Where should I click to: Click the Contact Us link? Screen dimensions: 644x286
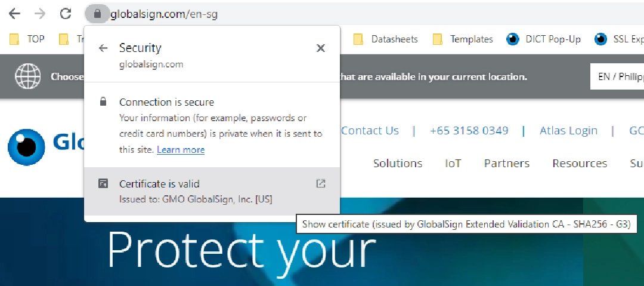[x=370, y=131]
